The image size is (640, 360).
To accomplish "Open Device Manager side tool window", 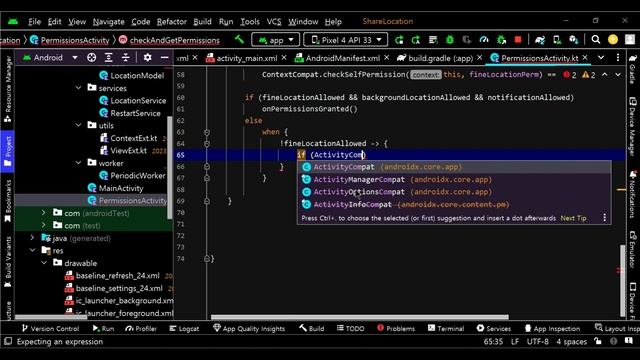I will [633, 126].
